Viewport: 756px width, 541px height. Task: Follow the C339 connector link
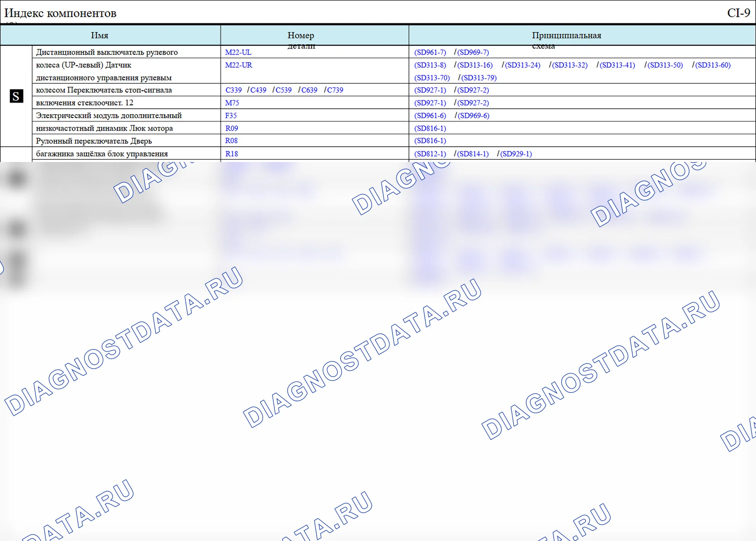(x=234, y=90)
